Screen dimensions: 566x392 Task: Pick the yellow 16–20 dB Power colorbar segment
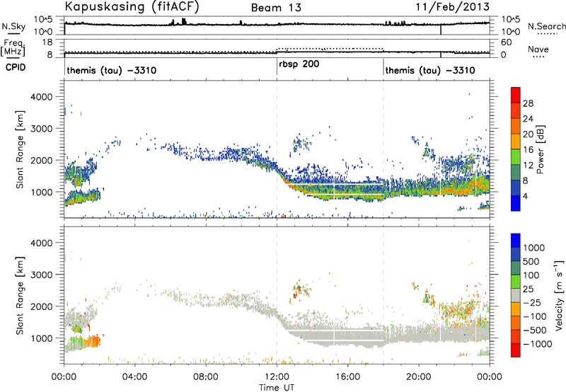point(516,142)
